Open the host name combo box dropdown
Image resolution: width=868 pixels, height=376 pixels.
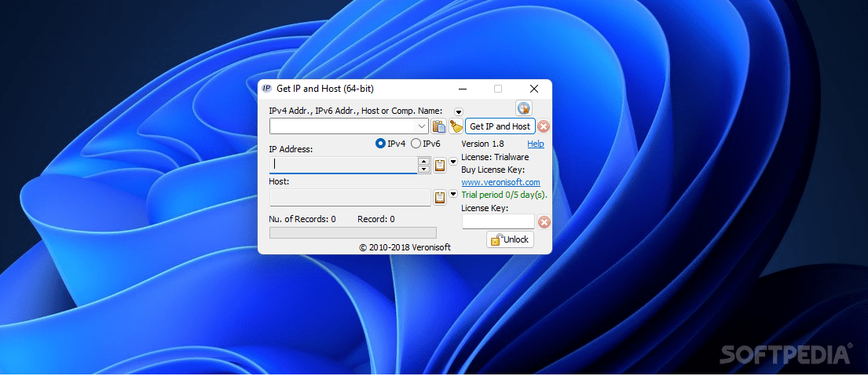422,126
